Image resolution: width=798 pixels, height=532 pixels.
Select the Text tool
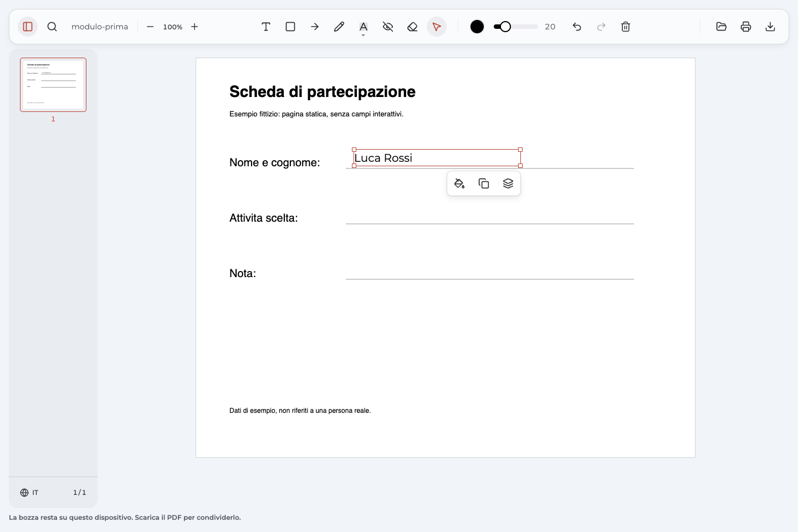tap(266, 27)
